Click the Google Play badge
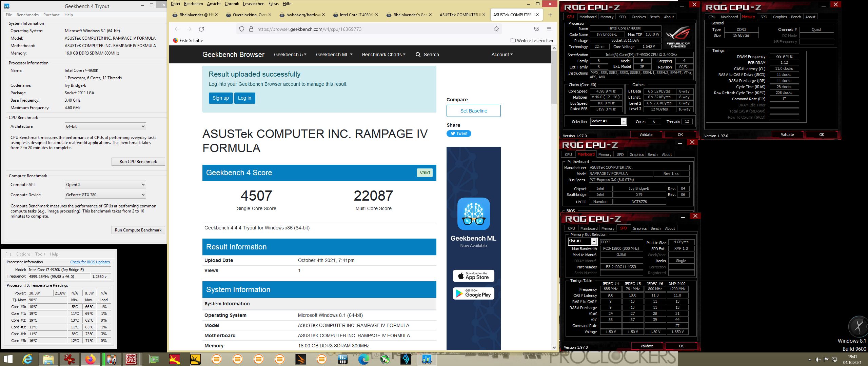The width and height of the screenshot is (868, 366). coord(473,293)
